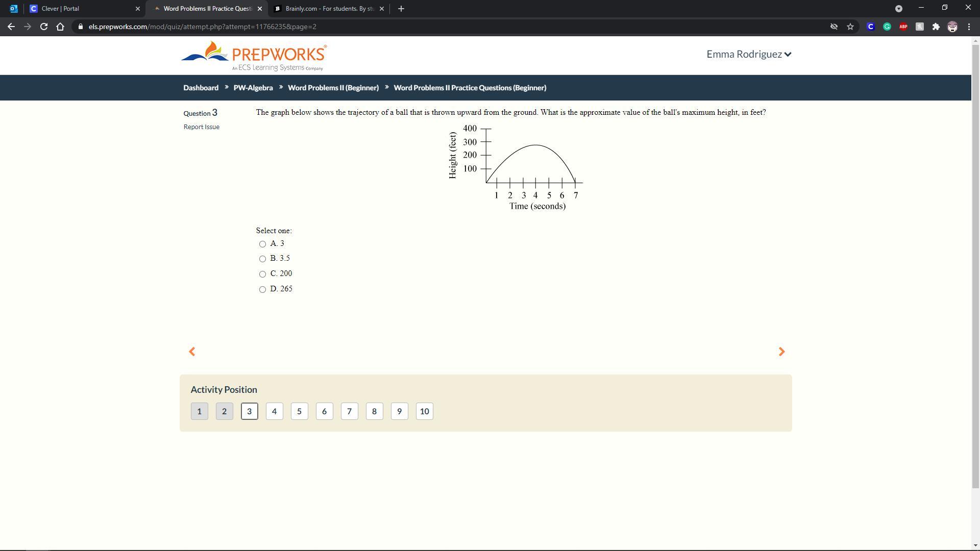
Task: Select answer option D. 265
Action: click(262, 289)
